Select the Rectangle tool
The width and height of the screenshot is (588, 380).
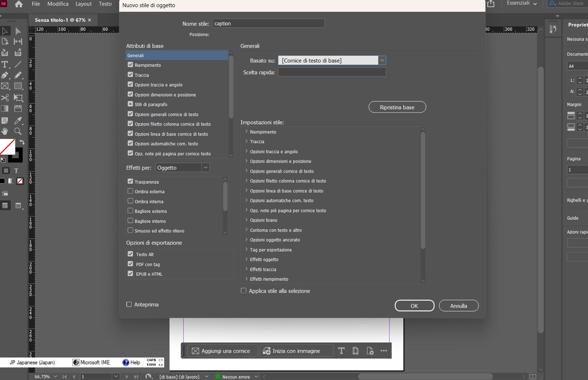(18, 86)
